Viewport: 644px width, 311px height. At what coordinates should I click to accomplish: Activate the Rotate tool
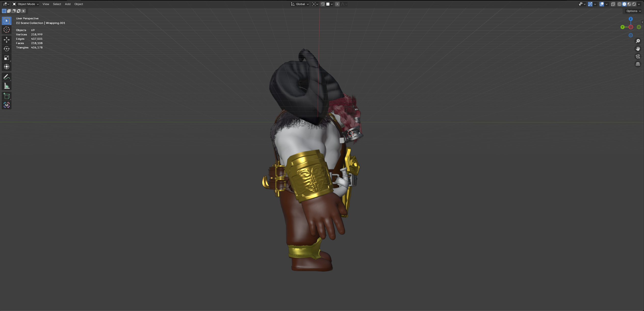tap(7, 48)
